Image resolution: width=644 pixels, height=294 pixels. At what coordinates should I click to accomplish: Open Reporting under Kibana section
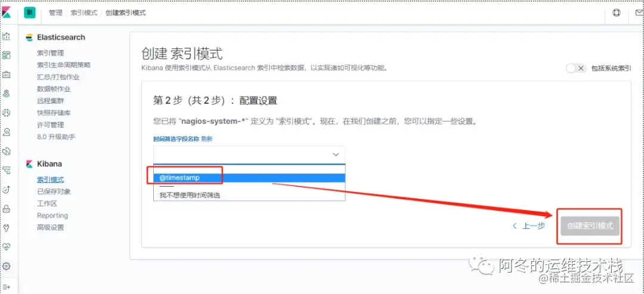(x=52, y=215)
